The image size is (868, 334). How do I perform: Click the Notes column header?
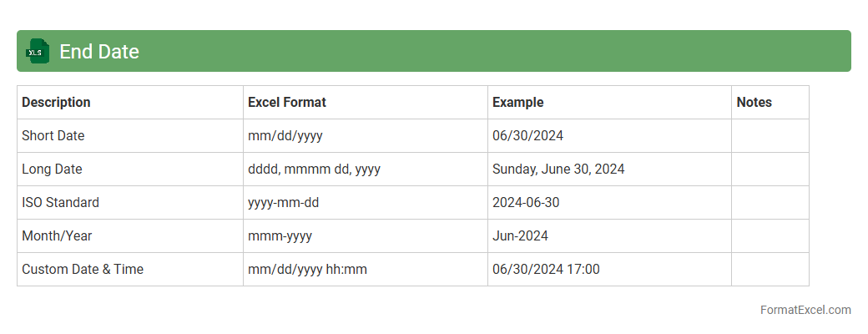[754, 103]
